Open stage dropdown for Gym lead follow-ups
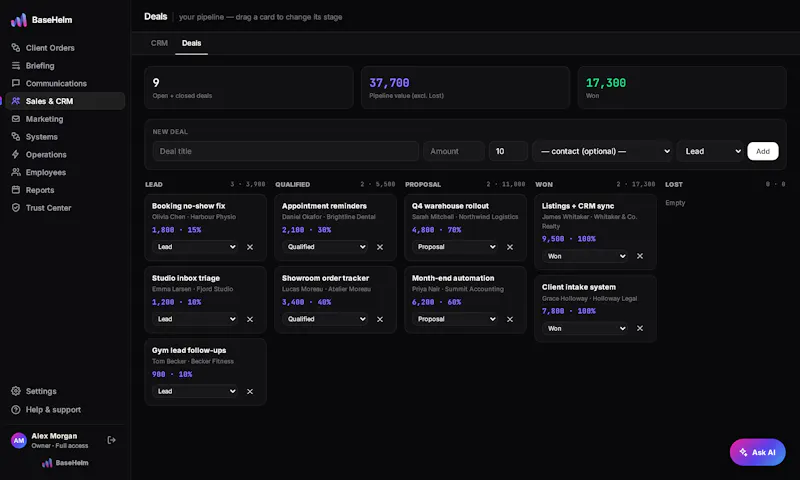 click(x=196, y=391)
